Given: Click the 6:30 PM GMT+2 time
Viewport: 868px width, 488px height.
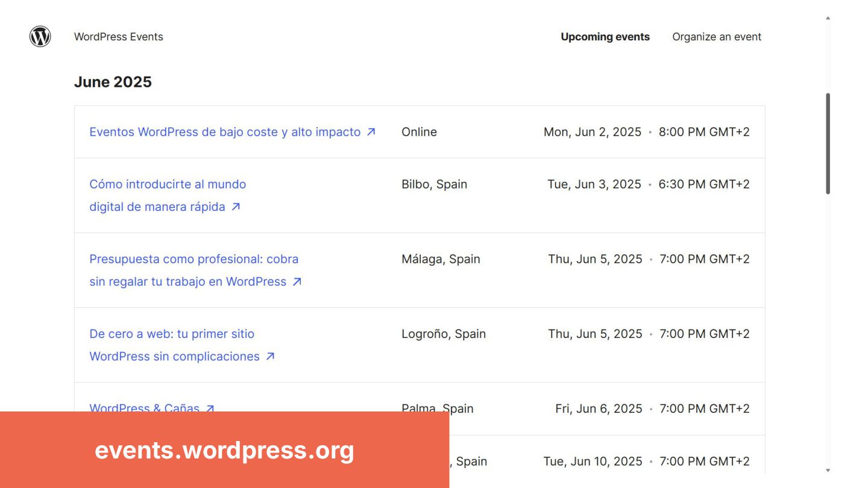Looking at the screenshot, I should tap(704, 184).
